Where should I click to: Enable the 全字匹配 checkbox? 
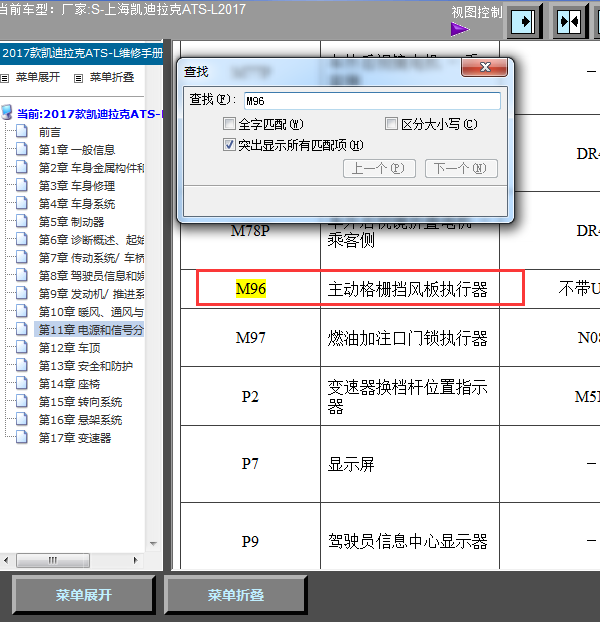coord(229,124)
